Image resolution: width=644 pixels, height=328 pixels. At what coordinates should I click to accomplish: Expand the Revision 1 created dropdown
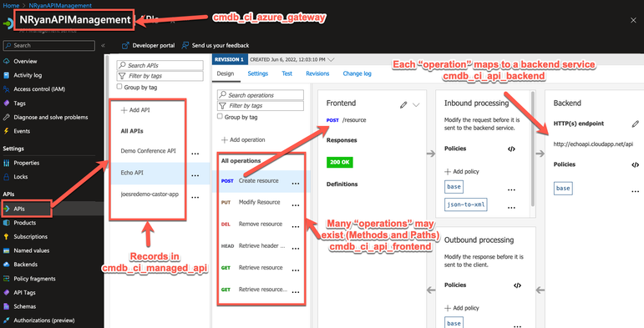click(x=331, y=59)
